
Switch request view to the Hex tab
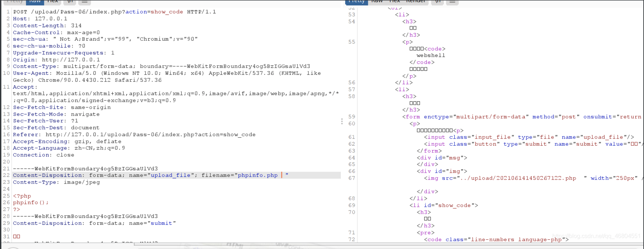[53, 2]
